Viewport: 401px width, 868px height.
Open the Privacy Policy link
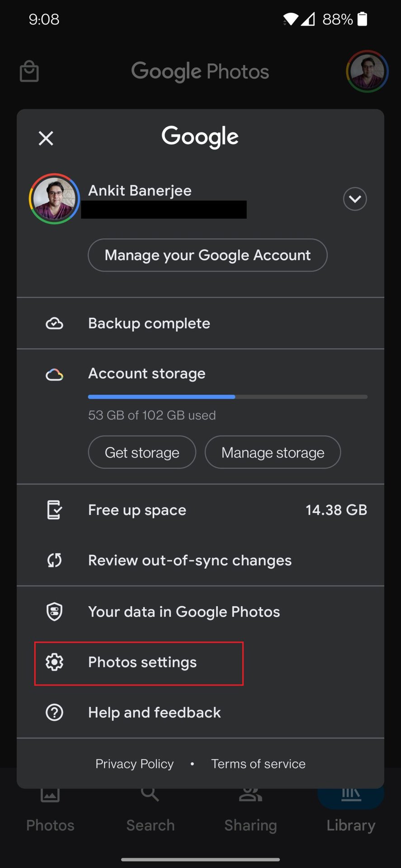tap(134, 764)
